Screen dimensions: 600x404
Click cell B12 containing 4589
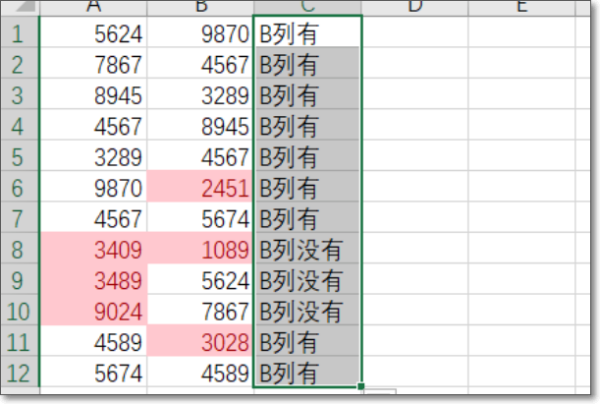(x=200, y=372)
